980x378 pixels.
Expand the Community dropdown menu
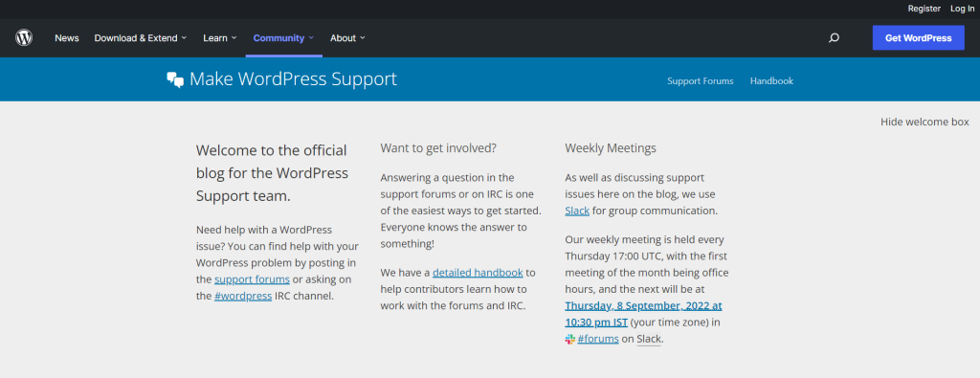coord(283,38)
